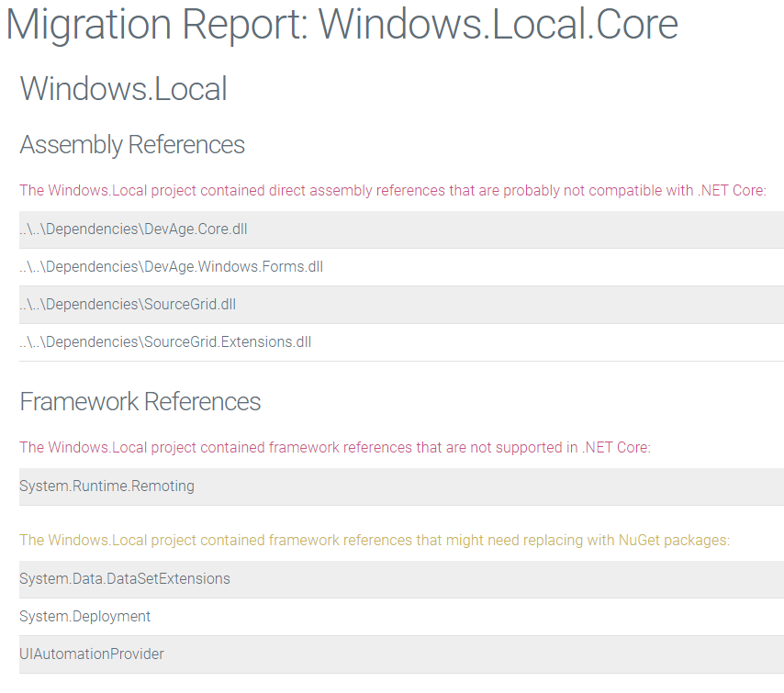Select the System.Deployment reference row

[x=84, y=616]
